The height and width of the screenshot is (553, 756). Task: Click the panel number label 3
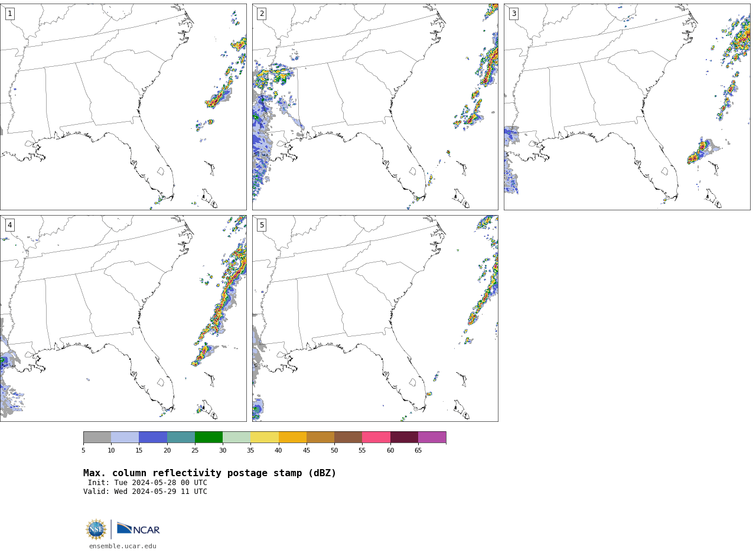coord(514,14)
